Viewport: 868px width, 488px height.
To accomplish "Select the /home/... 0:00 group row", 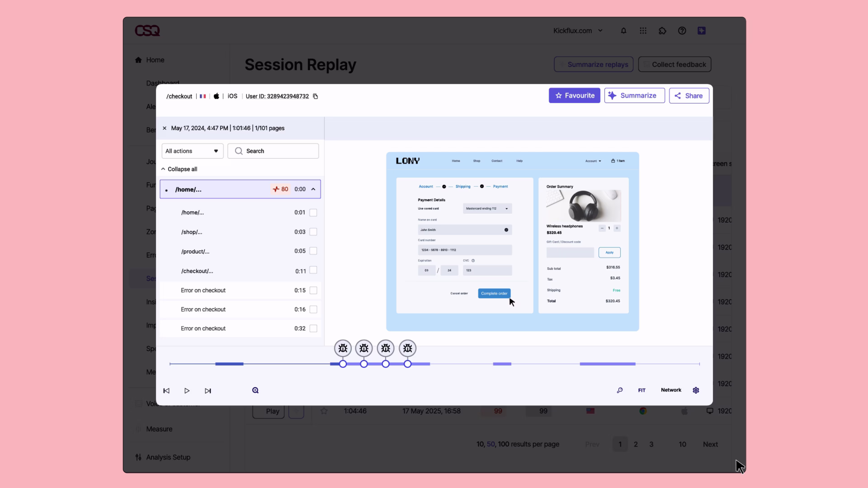I will 240,189.
